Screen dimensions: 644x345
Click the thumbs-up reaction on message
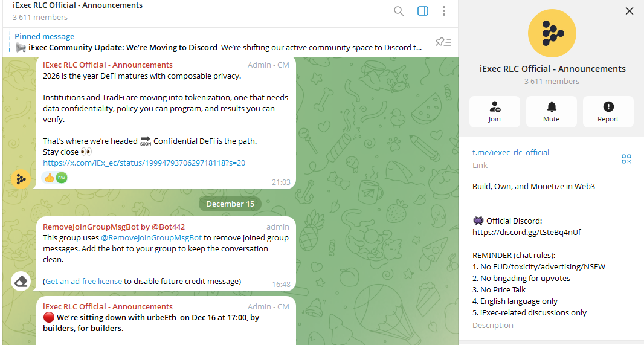point(48,178)
